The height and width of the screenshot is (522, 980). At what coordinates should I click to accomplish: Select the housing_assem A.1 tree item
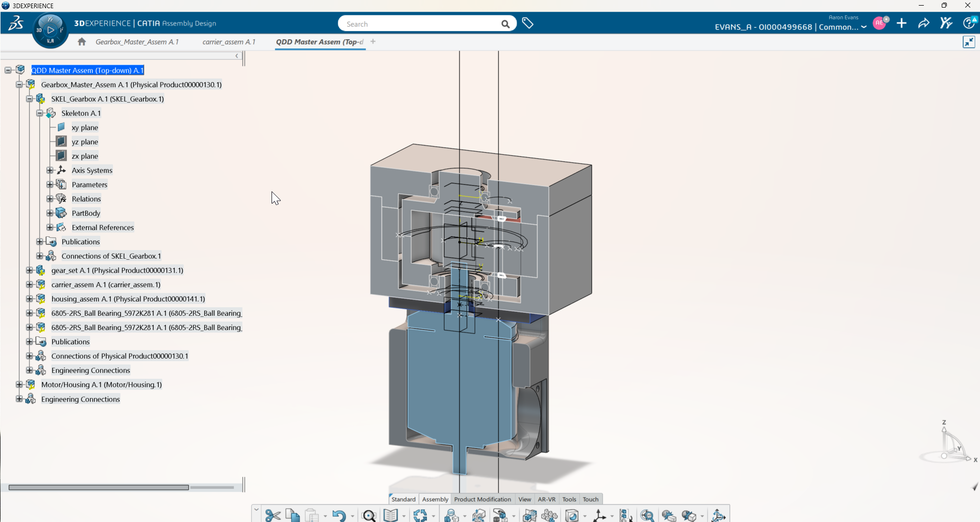(x=128, y=299)
